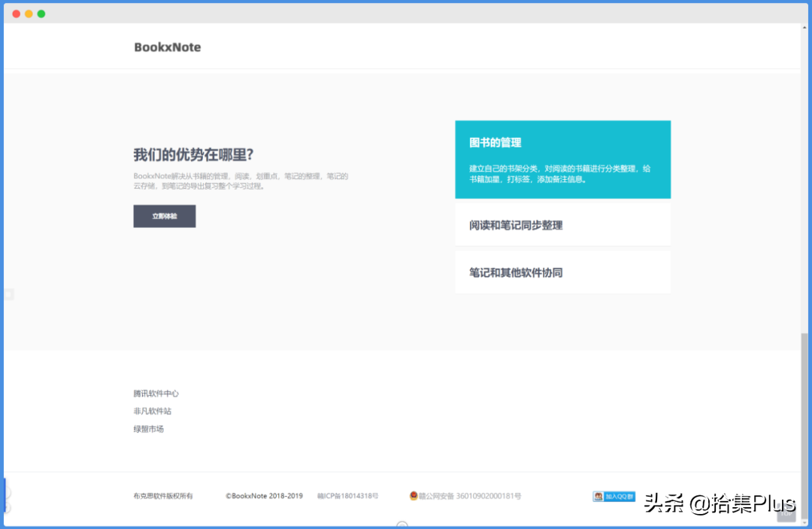Open the 非凡软件站 footer link
This screenshot has width=812, height=529.
tap(152, 411)
